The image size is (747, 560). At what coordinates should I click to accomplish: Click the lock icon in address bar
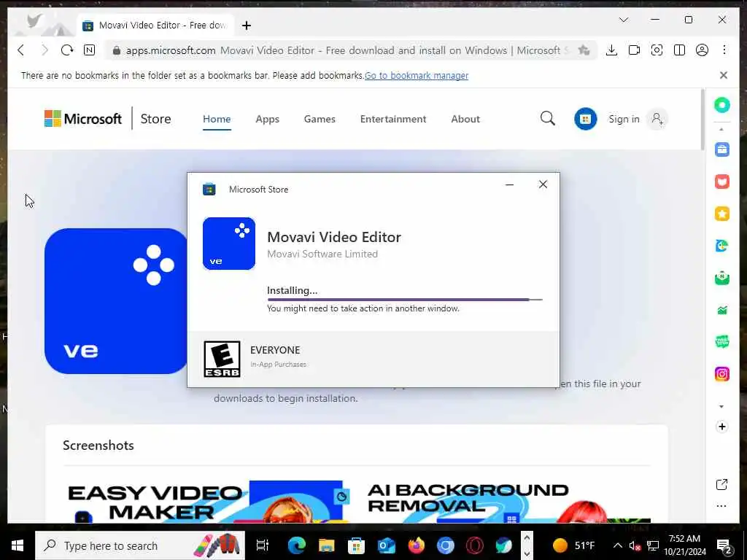[x=116, y=50]
